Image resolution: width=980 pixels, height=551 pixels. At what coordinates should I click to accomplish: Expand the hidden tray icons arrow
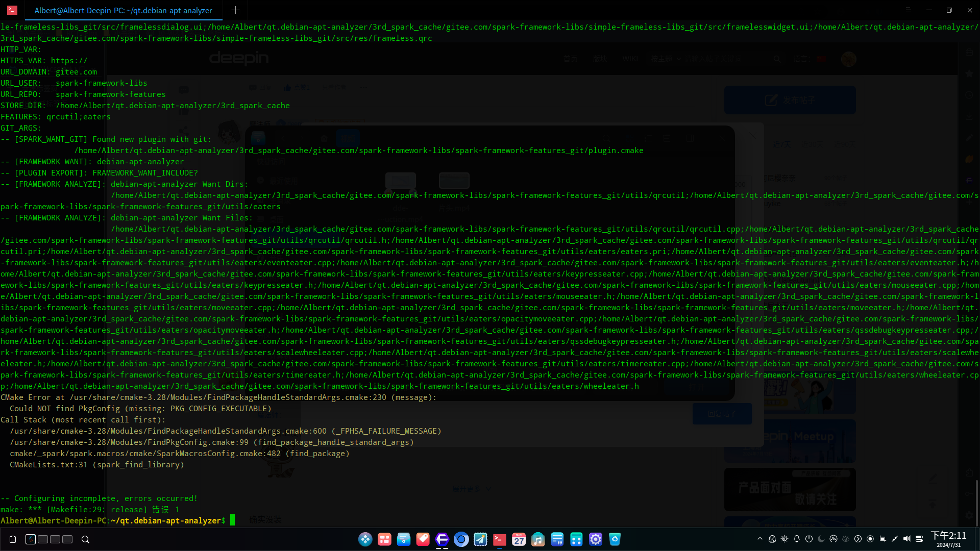click(x=760, y=539)
